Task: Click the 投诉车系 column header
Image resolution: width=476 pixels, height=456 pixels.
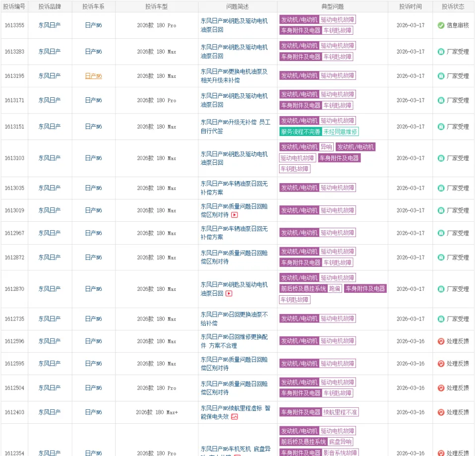Action: (x=94, y=6)
